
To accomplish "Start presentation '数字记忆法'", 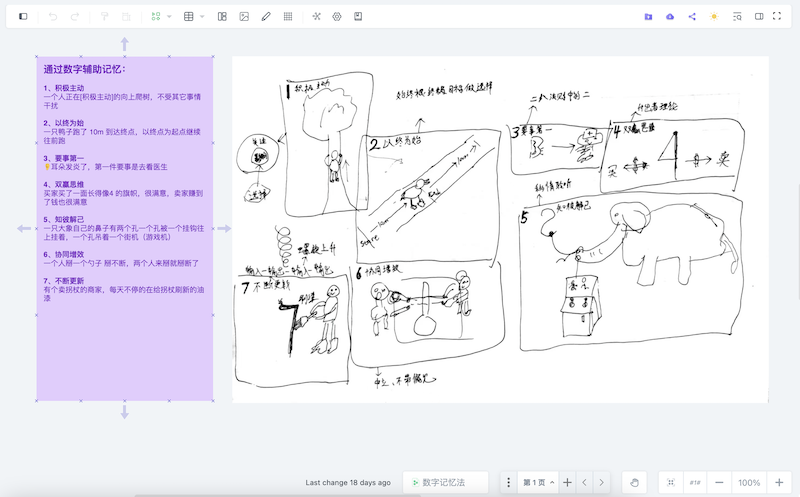I will tap(445, 482).
